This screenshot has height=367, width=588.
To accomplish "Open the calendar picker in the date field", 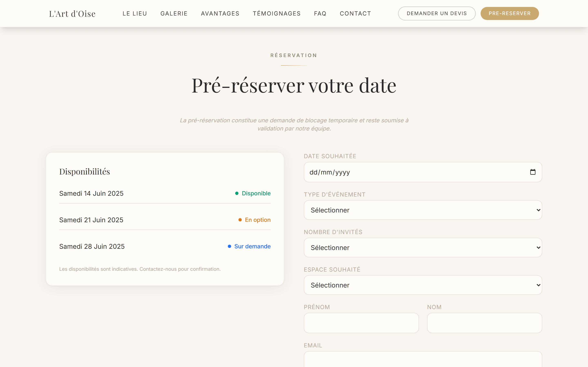I will (533, 172).
